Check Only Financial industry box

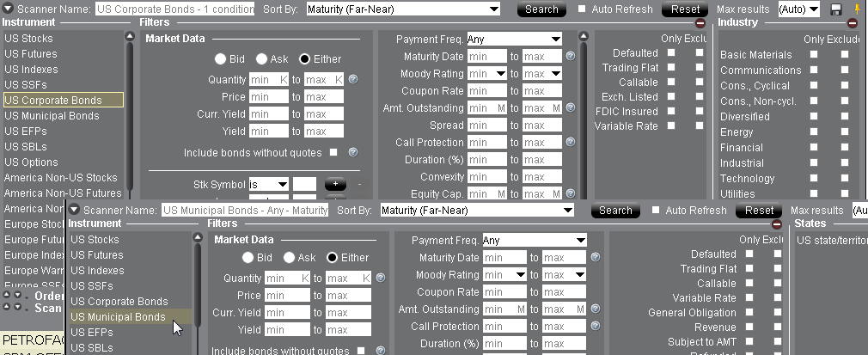pos(813,147)
